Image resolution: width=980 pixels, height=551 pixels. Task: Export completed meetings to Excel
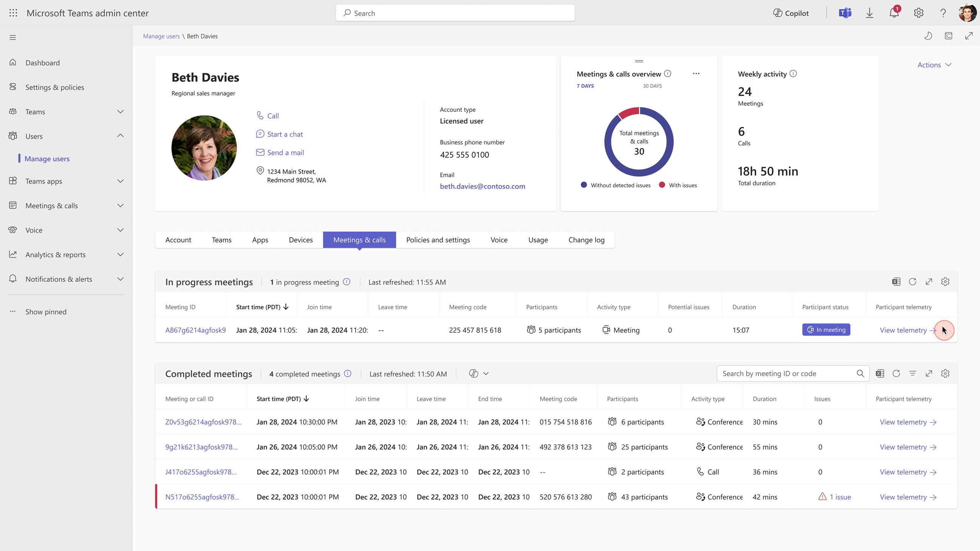[x=879, y=373]
